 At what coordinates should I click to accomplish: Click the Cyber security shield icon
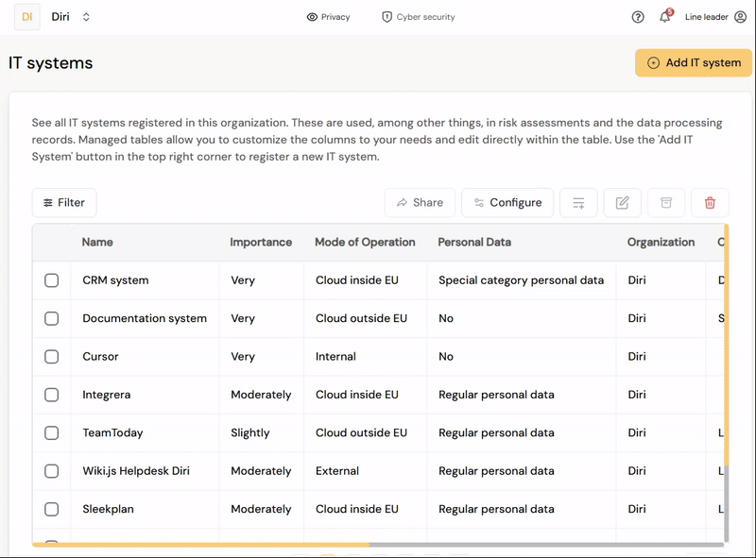(387, 17)
